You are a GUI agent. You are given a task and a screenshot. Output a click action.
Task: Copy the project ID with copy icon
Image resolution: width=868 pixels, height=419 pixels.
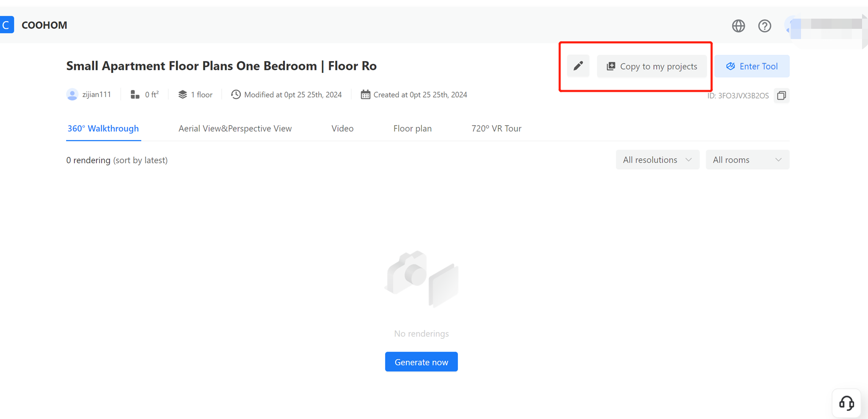pyautogui.click(x=781, y=95)
